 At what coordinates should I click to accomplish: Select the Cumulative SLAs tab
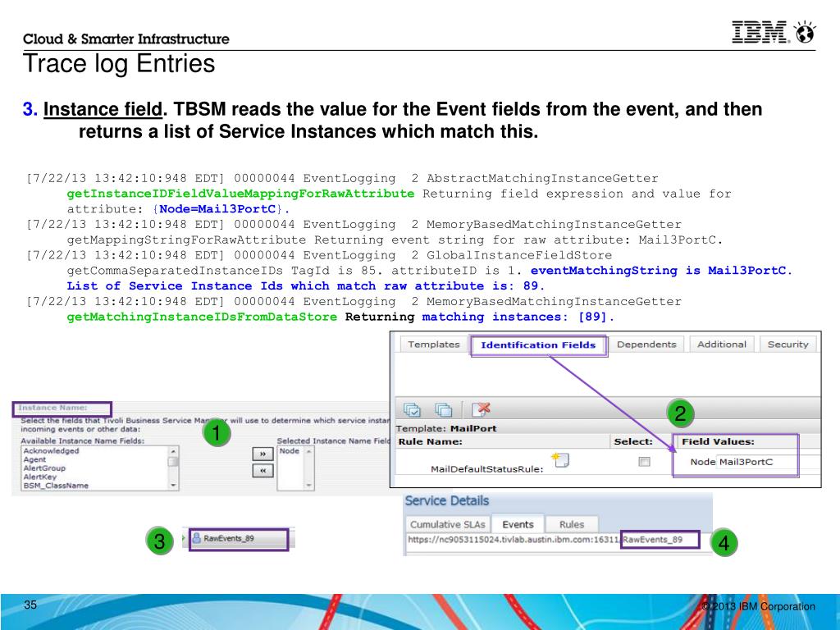(447, 524)
